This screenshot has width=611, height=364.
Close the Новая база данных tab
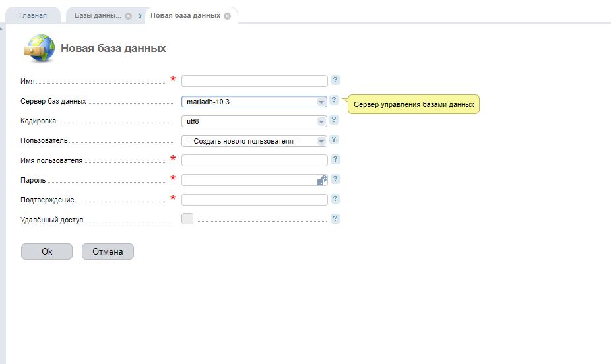[x=228, y=16]
